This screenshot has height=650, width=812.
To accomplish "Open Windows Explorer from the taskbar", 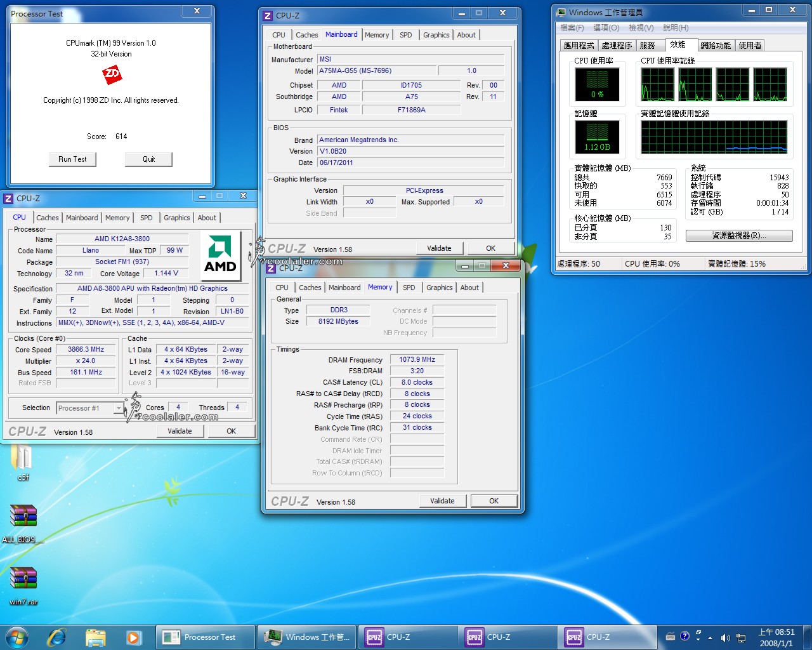I will [95, 637].
